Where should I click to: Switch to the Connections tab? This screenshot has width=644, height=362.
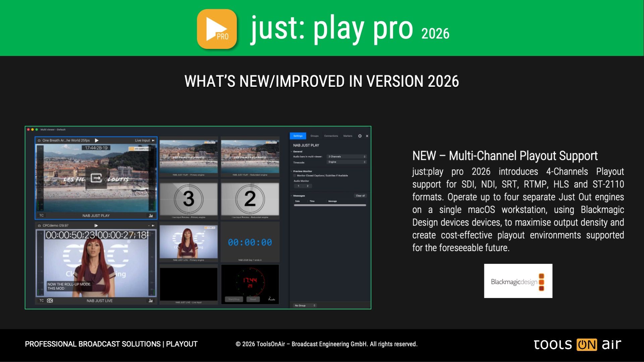(331, 136)
